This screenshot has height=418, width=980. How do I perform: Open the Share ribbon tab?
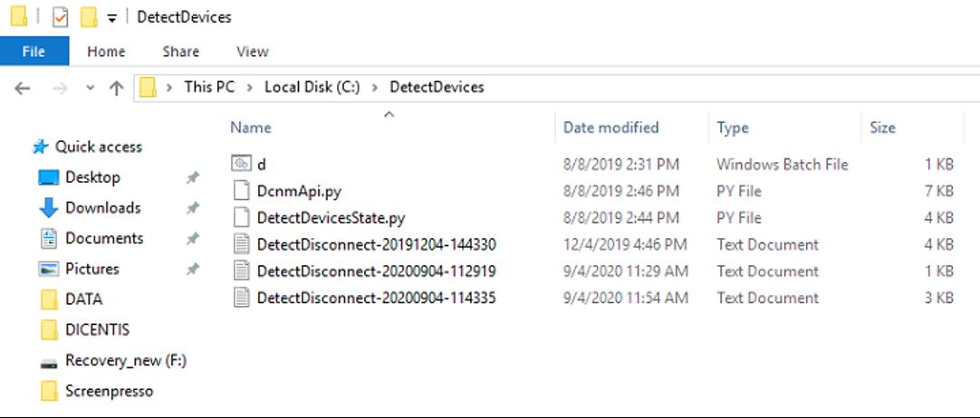point(180,52)
